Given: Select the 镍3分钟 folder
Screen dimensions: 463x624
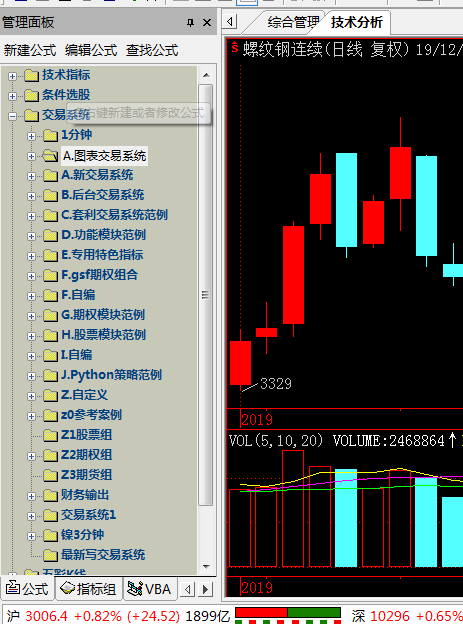Looking at the screenshot, I should (x=82, y=534).
